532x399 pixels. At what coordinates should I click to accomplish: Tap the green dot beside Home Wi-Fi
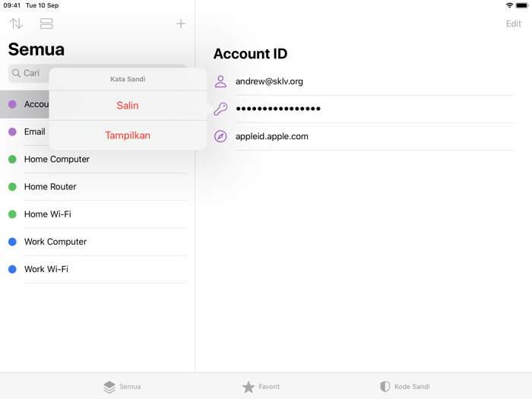[x=12, y=214]
